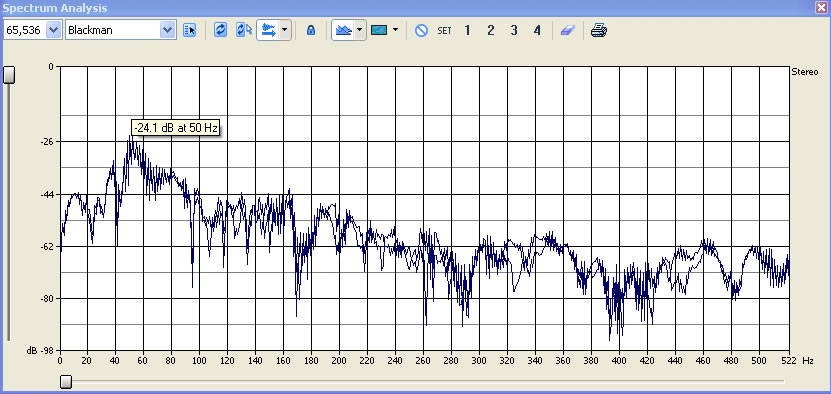Image resolution: width=831 pixels, height=394 pixels.
Task: Click the spectrum settings list icon
Action: pyautogui.click(x=189, y=30)
